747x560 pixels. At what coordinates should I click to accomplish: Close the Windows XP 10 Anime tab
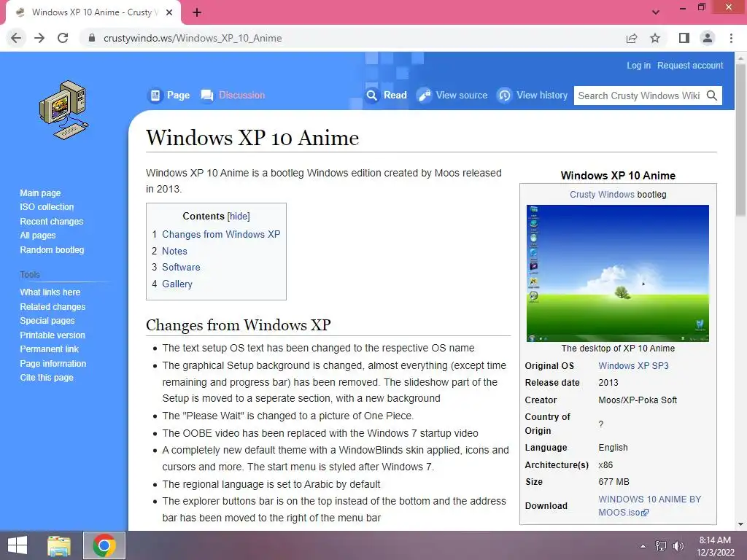[169, 12]
